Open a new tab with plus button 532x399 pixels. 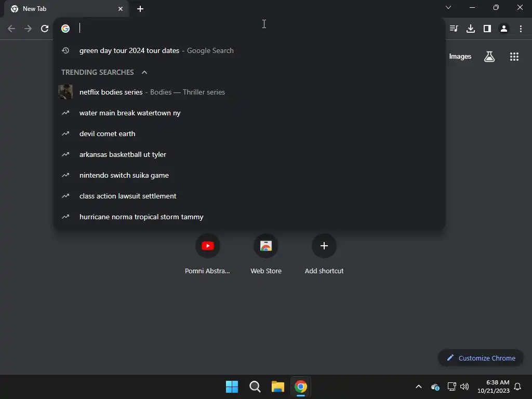pos(140,9)
